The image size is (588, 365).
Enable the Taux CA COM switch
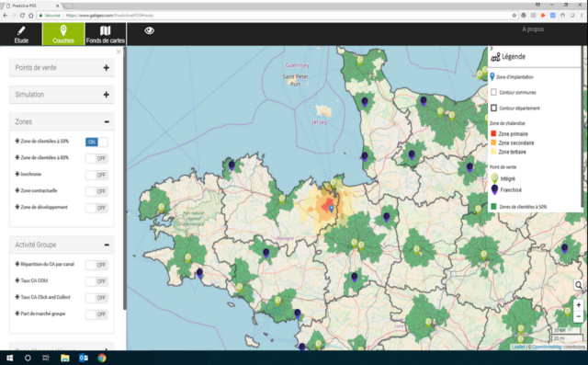[96, 281]
